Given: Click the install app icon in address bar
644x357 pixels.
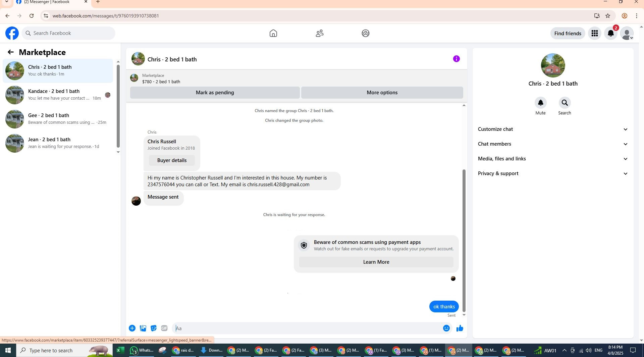Looking at the screenshot, I should (x=597, y=16).
